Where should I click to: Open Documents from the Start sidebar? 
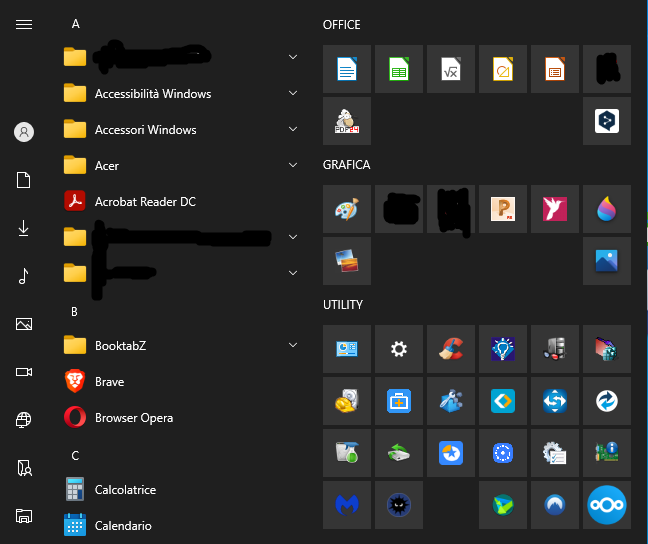[24, 180]
